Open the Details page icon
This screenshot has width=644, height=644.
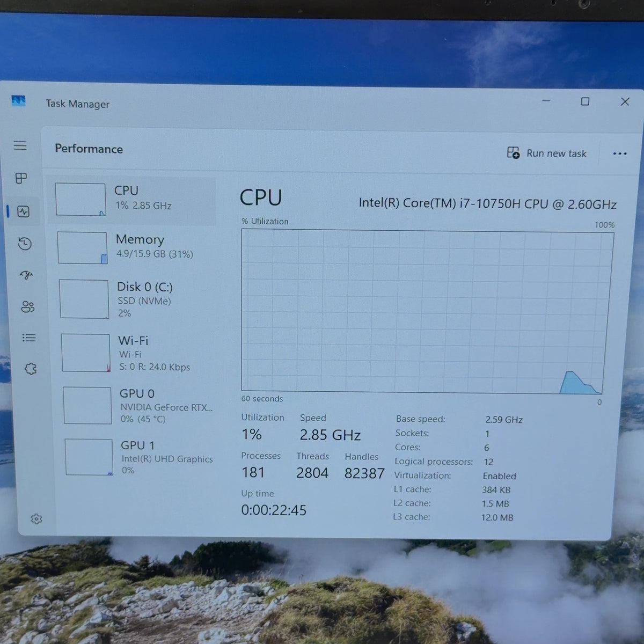(x=29, y=338)
